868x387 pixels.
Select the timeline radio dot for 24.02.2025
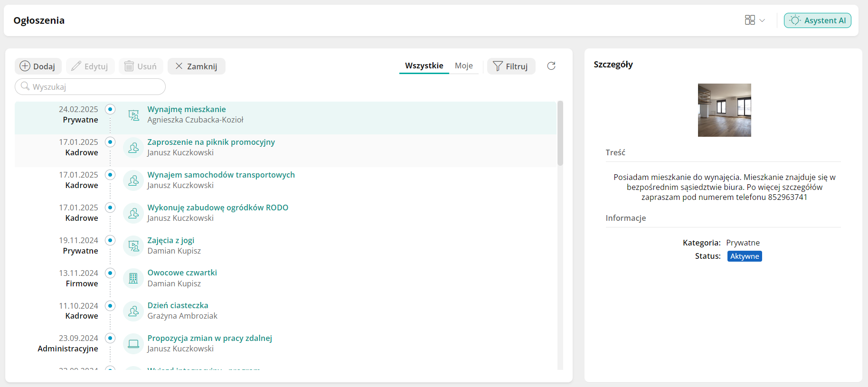pyautogui.click(x=110, y=109)
